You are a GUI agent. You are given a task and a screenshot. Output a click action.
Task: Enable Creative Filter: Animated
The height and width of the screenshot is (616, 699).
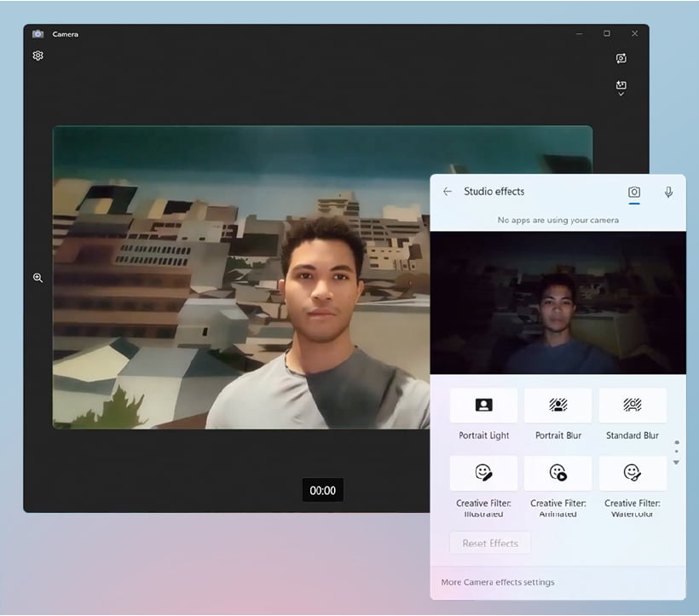point(558,473)
